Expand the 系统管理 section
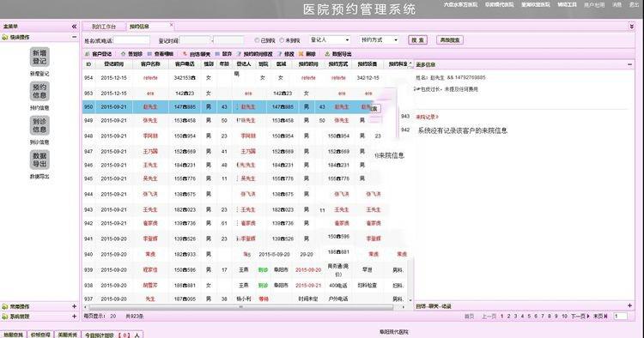644x338 pixels. [75, 317]
